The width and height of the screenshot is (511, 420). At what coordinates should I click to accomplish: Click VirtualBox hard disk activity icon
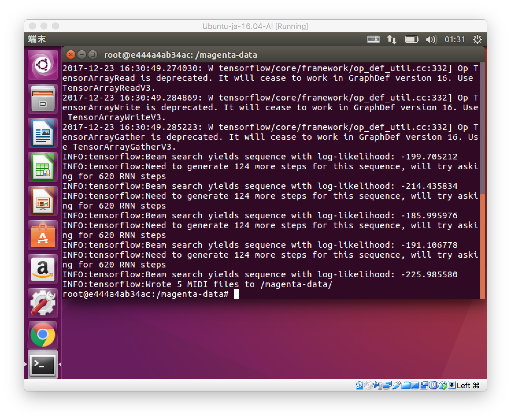(359, 385)
